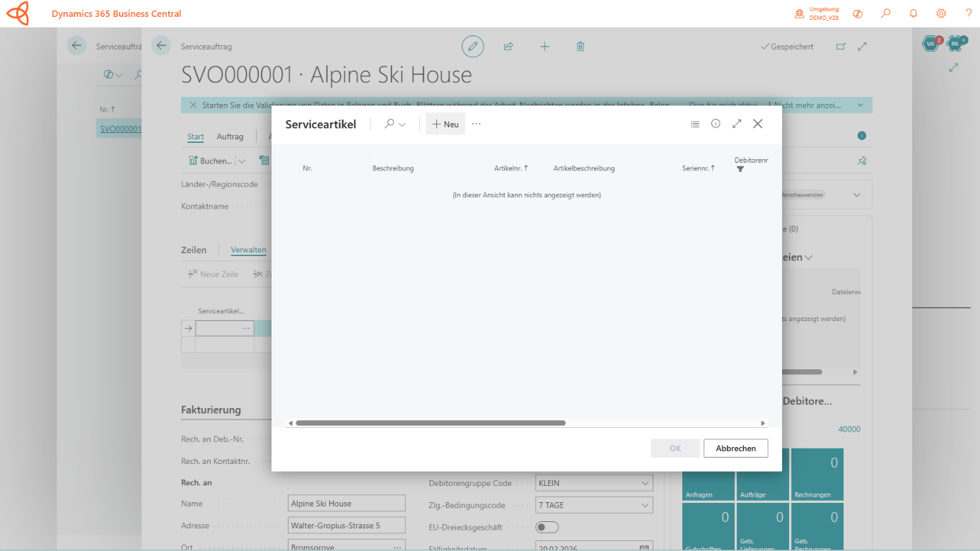Image resolution: width=980 pixels, height=551 pixels.
Task: Expand Serviceartikel dialog to full screen
Action: (x=737, y=124)
